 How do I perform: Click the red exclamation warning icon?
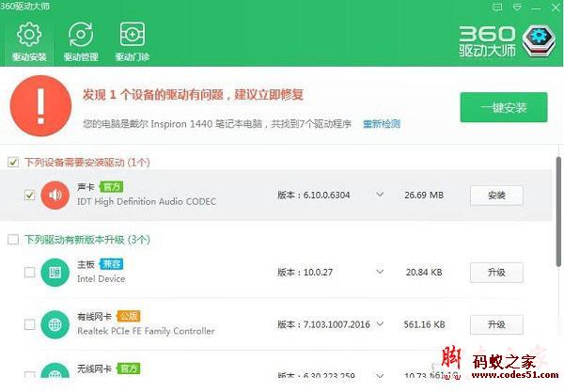[40, 107]
